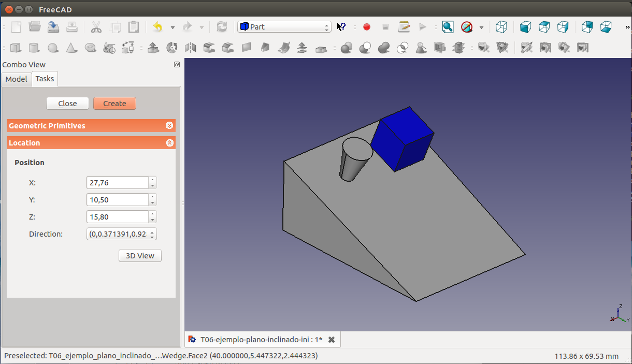Click the Undo arrow icon
Viewport: 632px width, 364px height.
(x=158, y=27)
